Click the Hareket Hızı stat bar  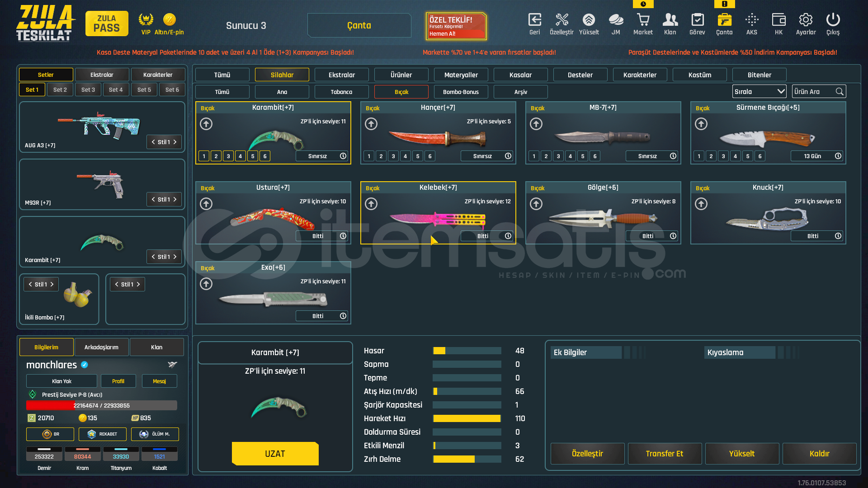point(467,418)
